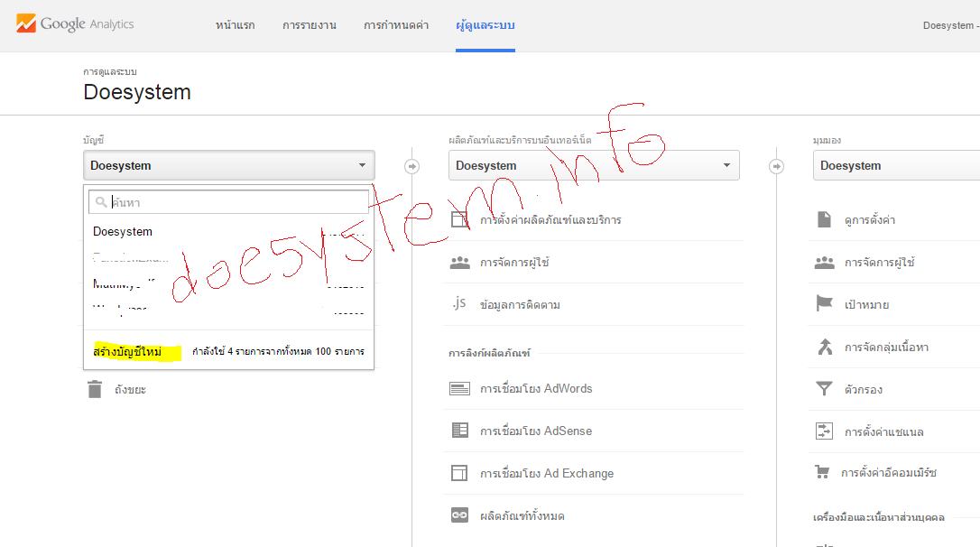The height and width of the screenshot is (547, 980).
Task: Open the การกำหนดค่า tab
Action: tap(396, 25)
